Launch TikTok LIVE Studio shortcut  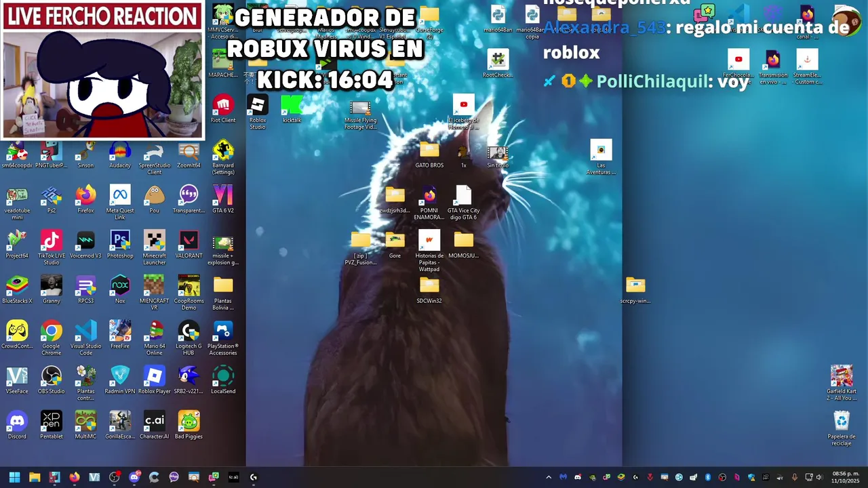[x=51, y=248]
